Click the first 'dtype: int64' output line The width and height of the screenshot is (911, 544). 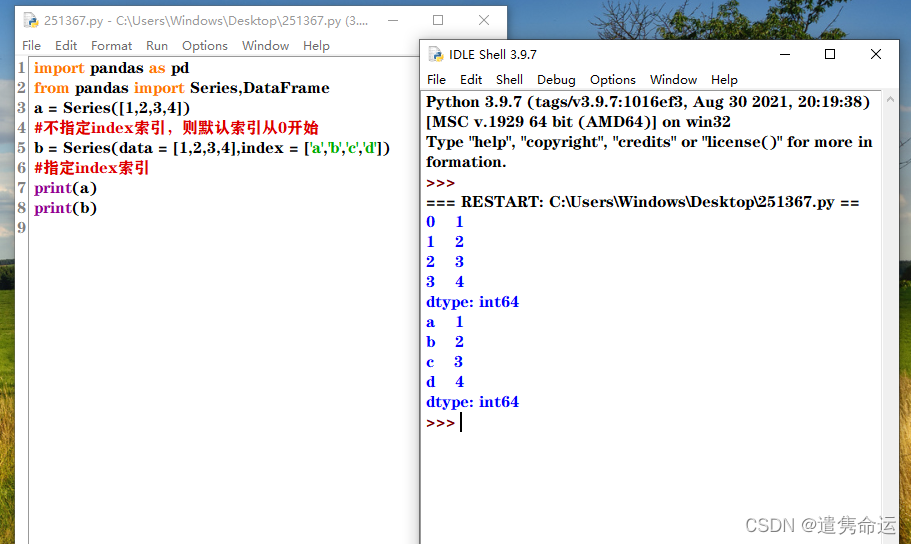click(x=472, y=302)
